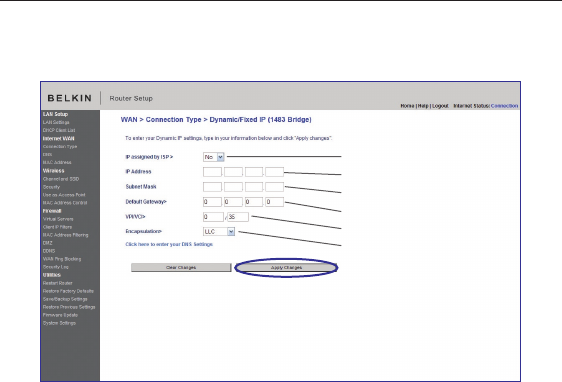
Task: Click the last Default Gateway octet field
Action: (x=275, y=202)
